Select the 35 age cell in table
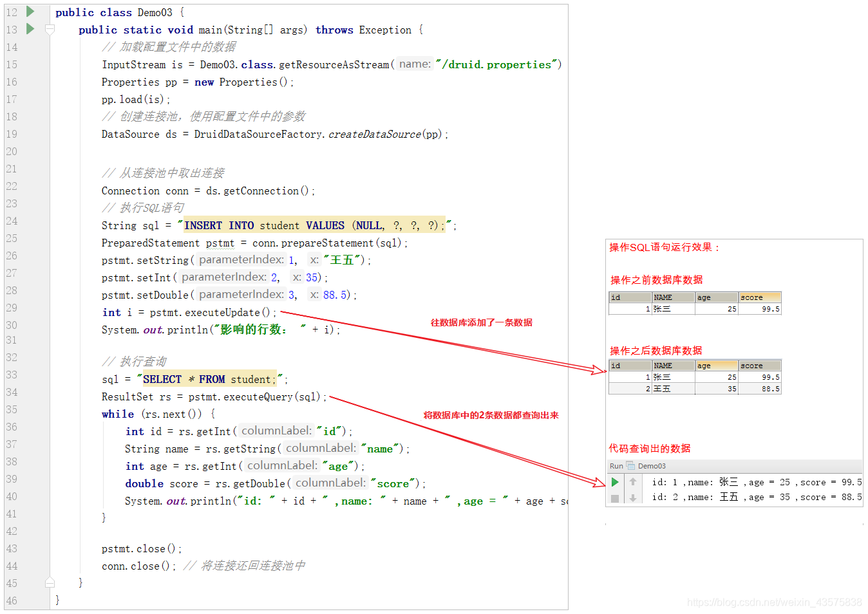This screenshot has width=868, height=614. click(x=717, y=389)
